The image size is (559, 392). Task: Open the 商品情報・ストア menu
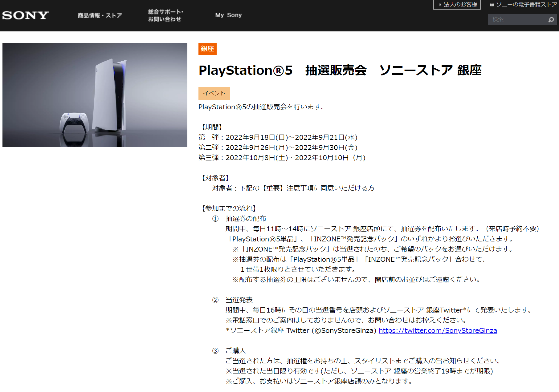point(100,15)
